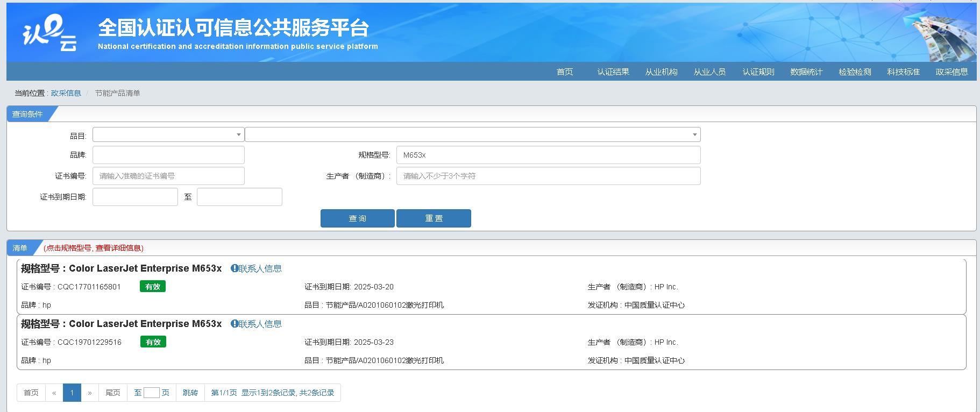The width and height of the screenshot is (980, 412).
Task: Click the 认e云 platform logo
Action: tap(49, 33)
